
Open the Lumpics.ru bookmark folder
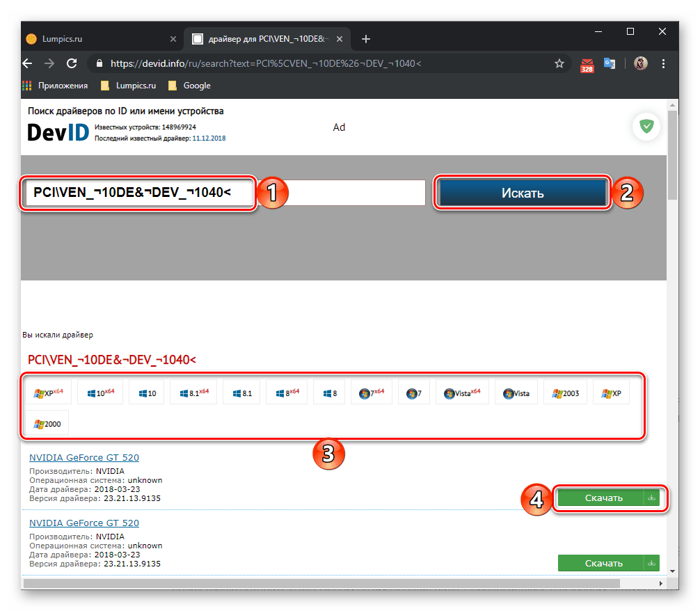(129, 86)
